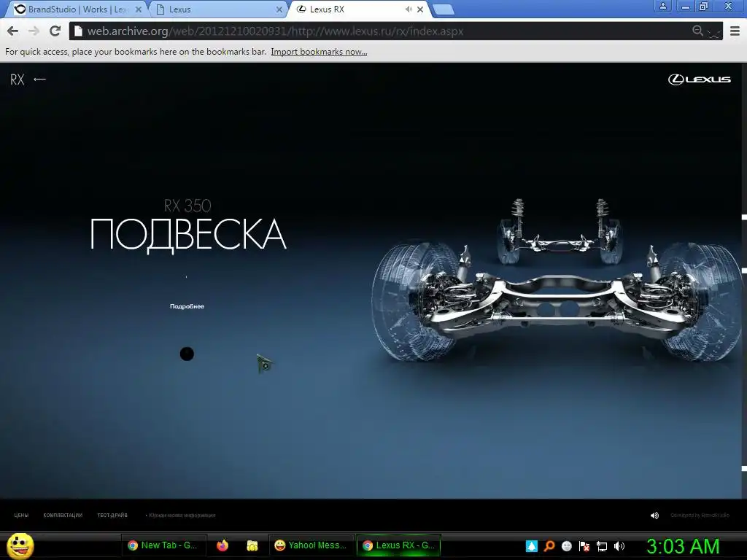Click the gray smiley tray icon
Viewport: 747px width, 560px height.
pyautogui.click(x=566, y=546)
